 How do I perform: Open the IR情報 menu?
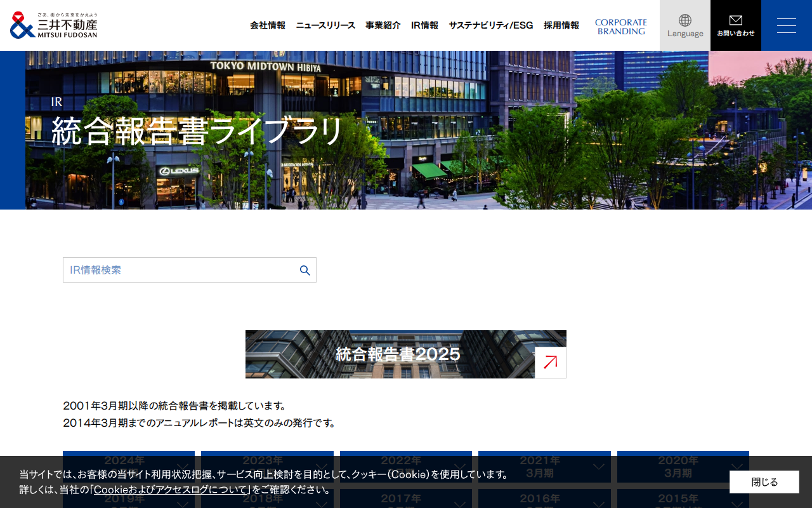pos(424,25)
